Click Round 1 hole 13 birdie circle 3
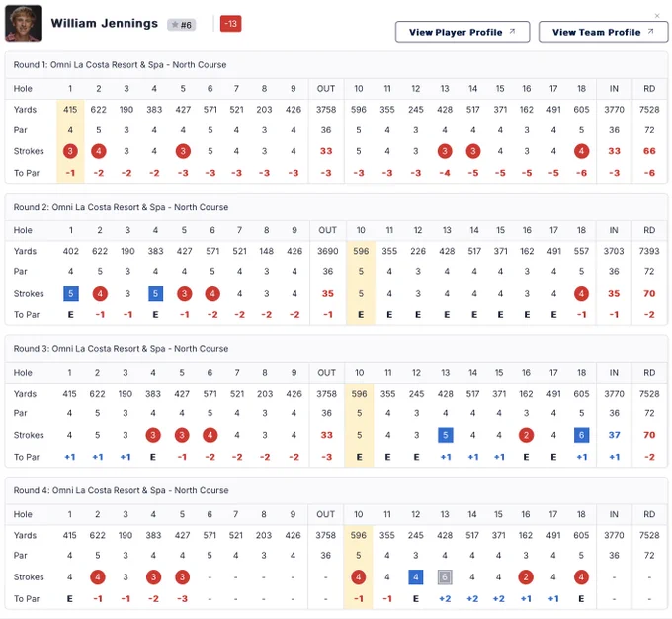The width and height of the screenshot is (672, 619). click(445, 151)
